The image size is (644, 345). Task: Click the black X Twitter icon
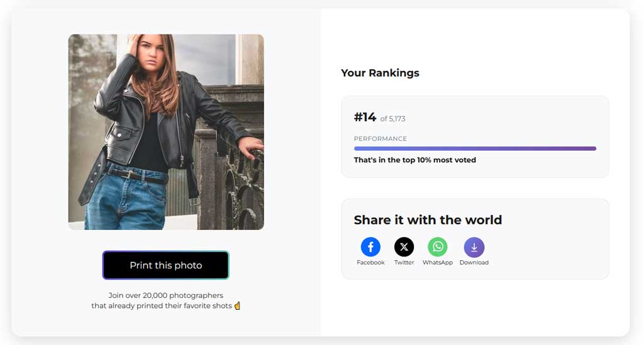click(x=404, y=247)
